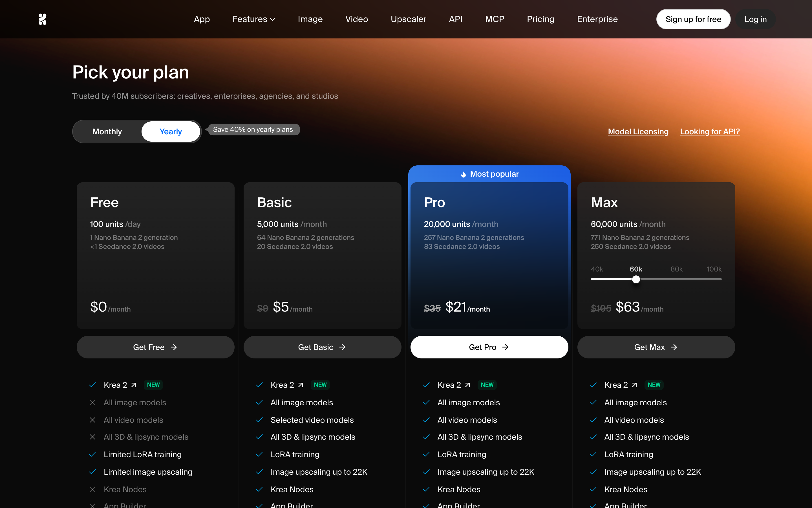Select Yearly billing option
This screenshot has height=508, width=812.
[171, 132]
